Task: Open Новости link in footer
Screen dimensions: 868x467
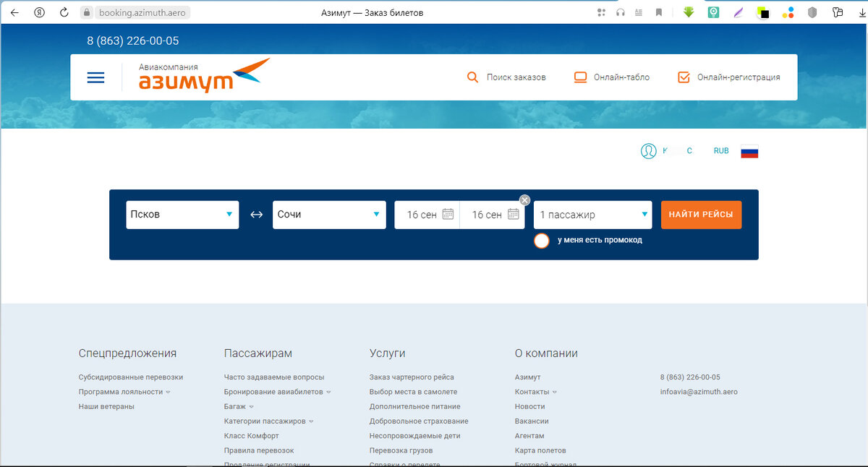Action: click(x=530, y=406)
